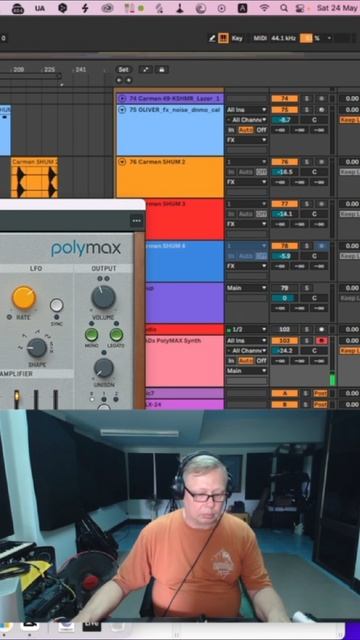360x640 pixels.
Task: Arm track 76 for recording
Action: pos(321,162)
